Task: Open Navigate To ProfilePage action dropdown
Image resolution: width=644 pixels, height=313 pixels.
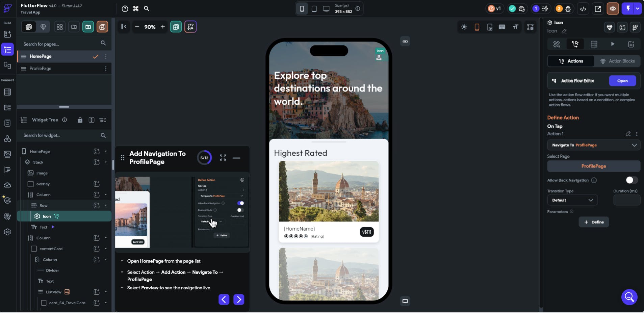Action: tap(594, 145)
